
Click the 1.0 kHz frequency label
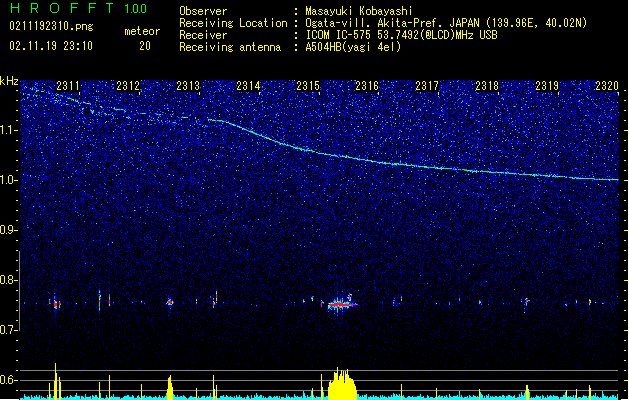point(9,180)
